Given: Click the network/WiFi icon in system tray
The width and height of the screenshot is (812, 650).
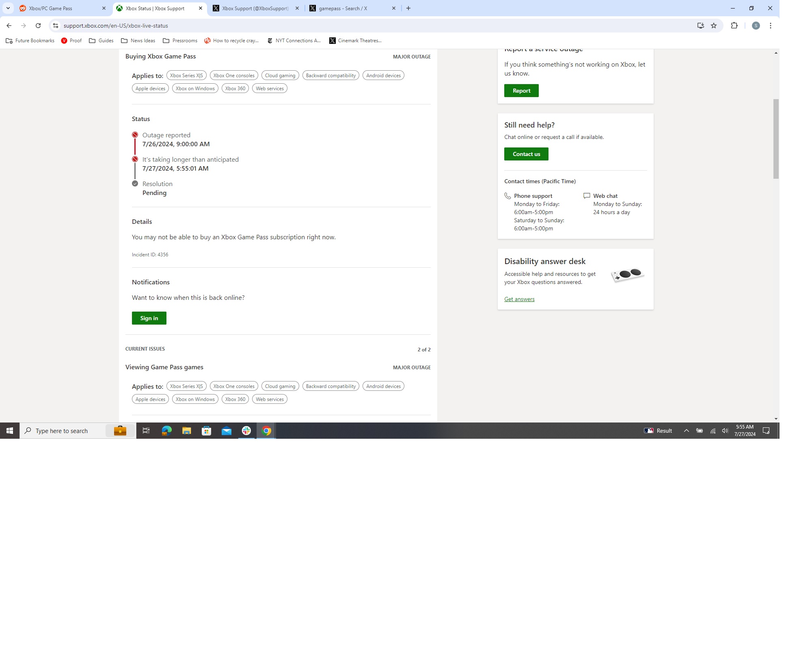Looking at the screenshot, I should tap(713, 431).
